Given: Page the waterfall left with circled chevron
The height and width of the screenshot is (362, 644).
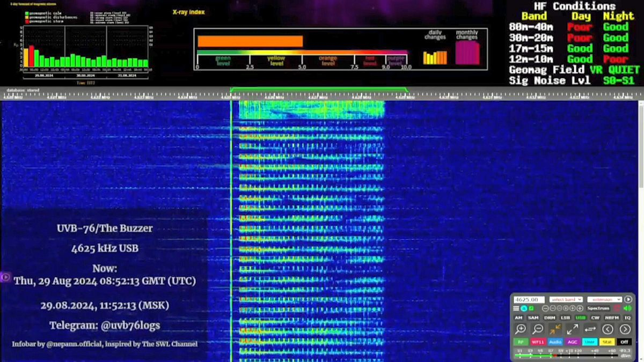Looking at the screenshot, I should click(x=608, y=329).
